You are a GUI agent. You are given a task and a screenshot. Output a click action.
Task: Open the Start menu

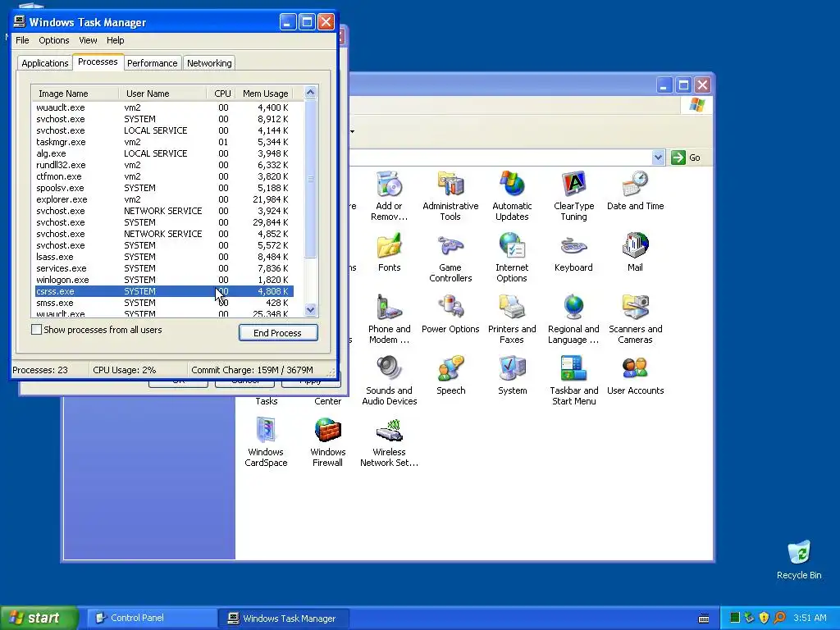[39, 618]
